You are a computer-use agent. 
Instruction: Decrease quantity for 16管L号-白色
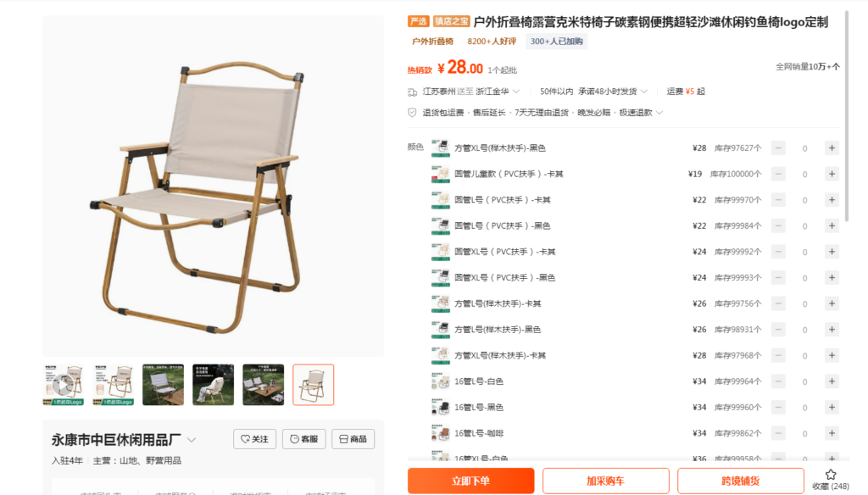[778, 381]
